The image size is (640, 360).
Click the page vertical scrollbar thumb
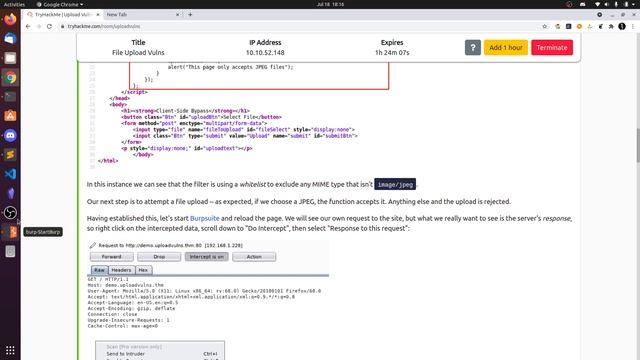[x=638, y=145]
